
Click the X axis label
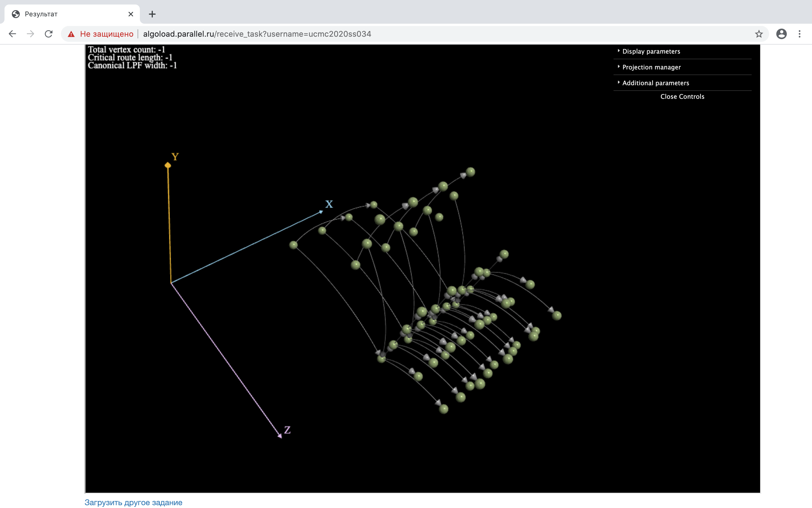click(329, 204)
